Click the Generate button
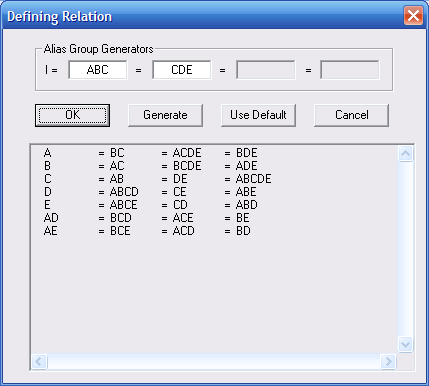Screen dimensions: 429x386 tap(165, 115)
